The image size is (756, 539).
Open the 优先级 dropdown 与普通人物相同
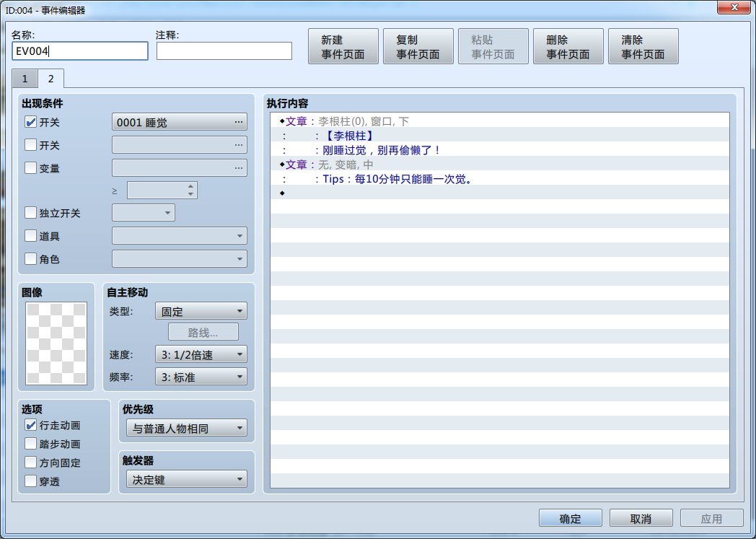click(x=187, y=428)
